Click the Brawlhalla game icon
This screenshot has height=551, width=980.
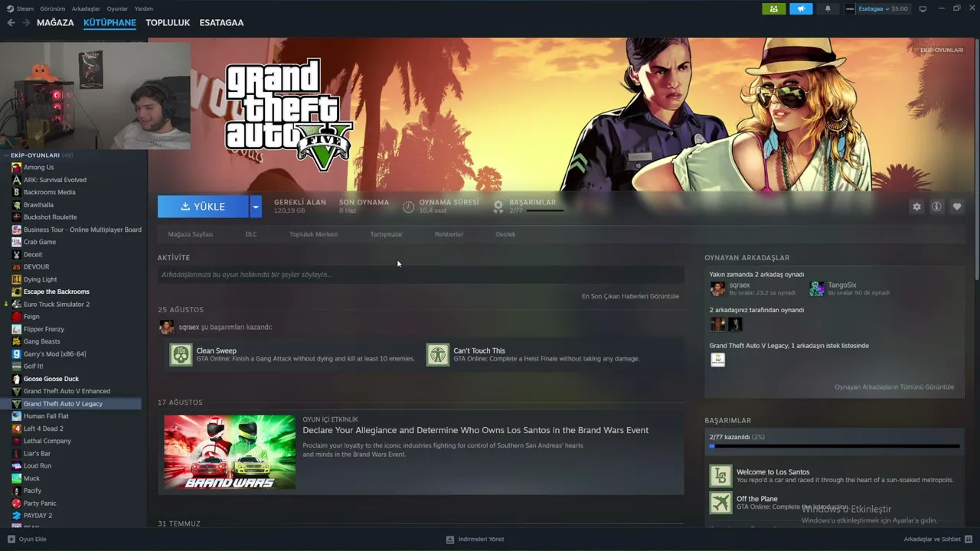click(x=16, y=205)
